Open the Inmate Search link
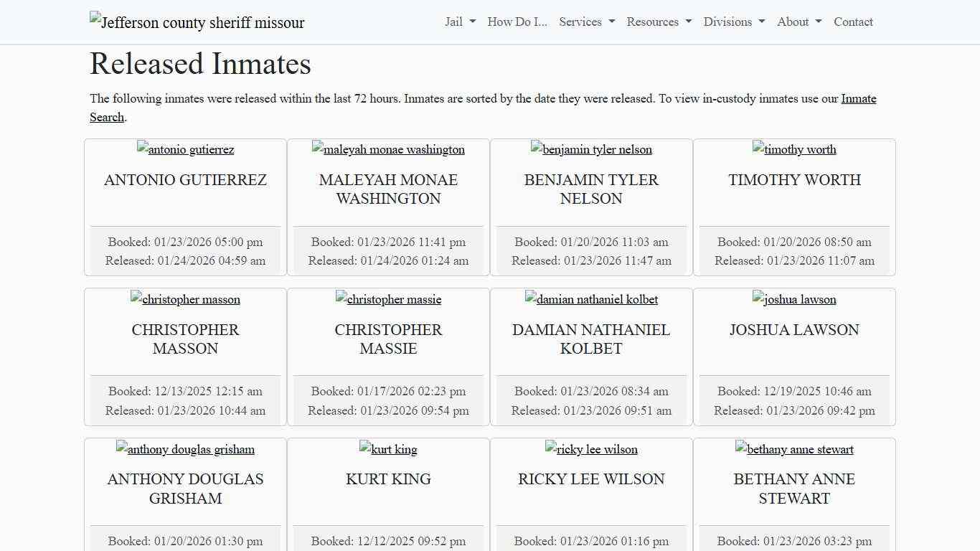This screenshot has height=551, width=980. click(858, 98)
